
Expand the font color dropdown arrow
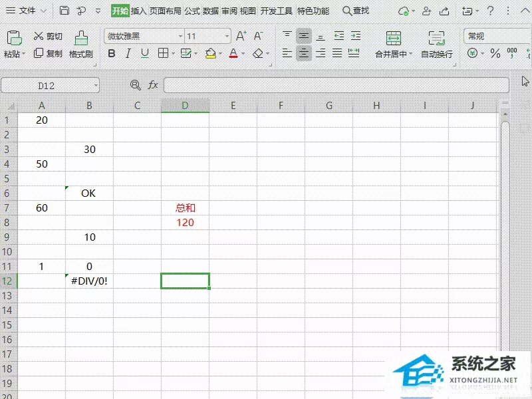coord(243,54)
